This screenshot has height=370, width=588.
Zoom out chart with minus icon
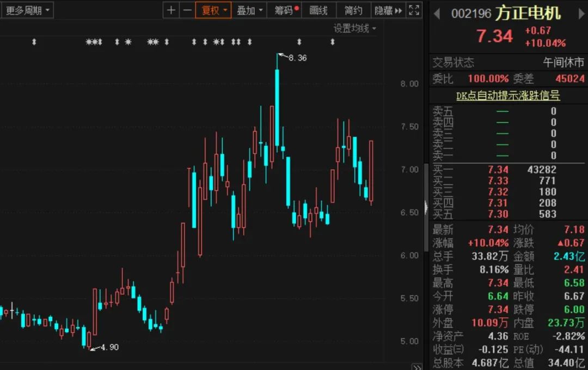[187, 10]
